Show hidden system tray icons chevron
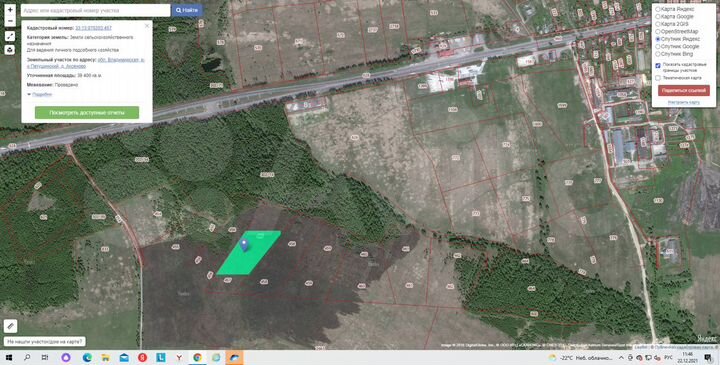 pos(622,358)
